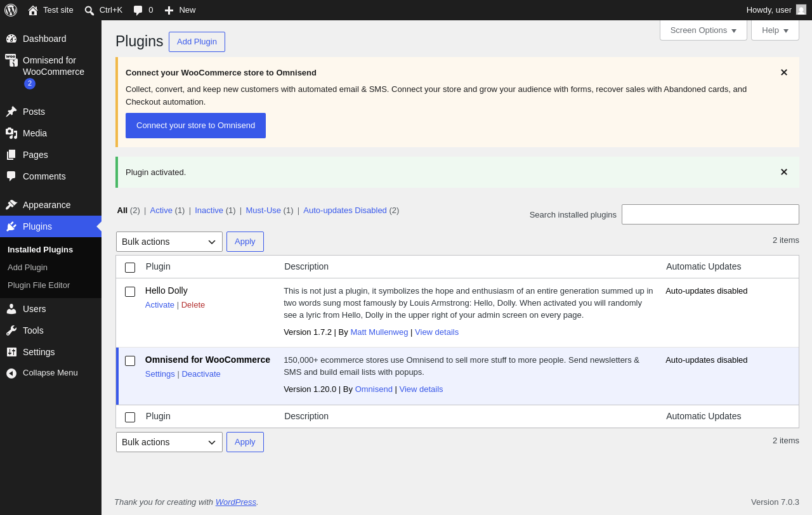Open the Matt Mullenweg author link
Image resolution: width=812 pixels, height=515 pixels.
click(379, 332)
